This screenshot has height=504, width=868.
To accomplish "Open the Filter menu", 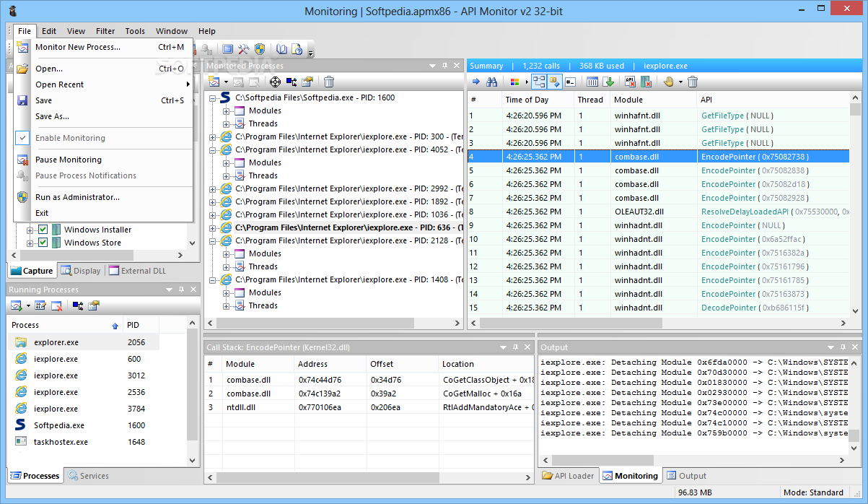I will [x=105, y=31].
